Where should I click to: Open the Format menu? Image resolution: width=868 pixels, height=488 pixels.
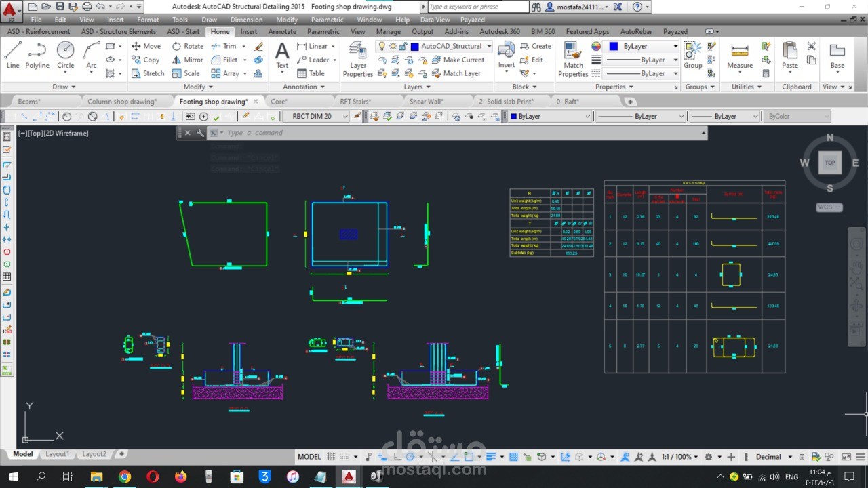[148, 20]
